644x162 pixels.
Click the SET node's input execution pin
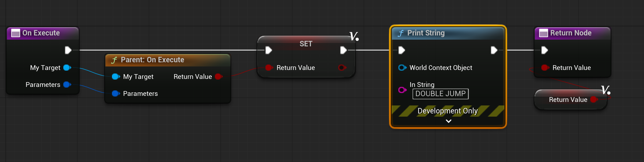pos(269,50)
